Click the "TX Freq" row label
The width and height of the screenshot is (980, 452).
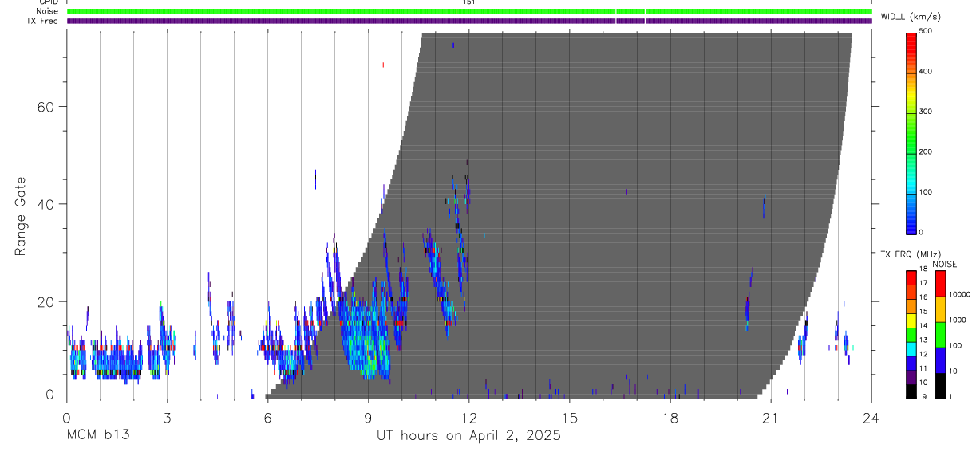tap(44, 21)
